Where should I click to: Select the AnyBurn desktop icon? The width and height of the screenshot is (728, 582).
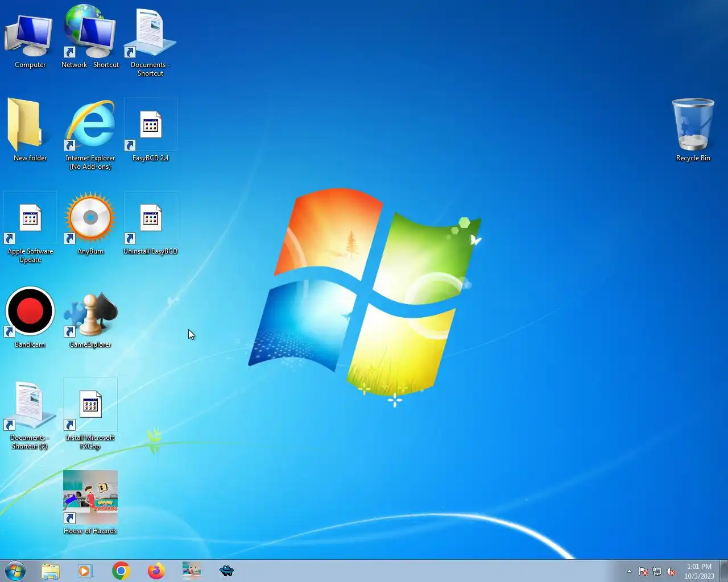[x=90, y=223]
